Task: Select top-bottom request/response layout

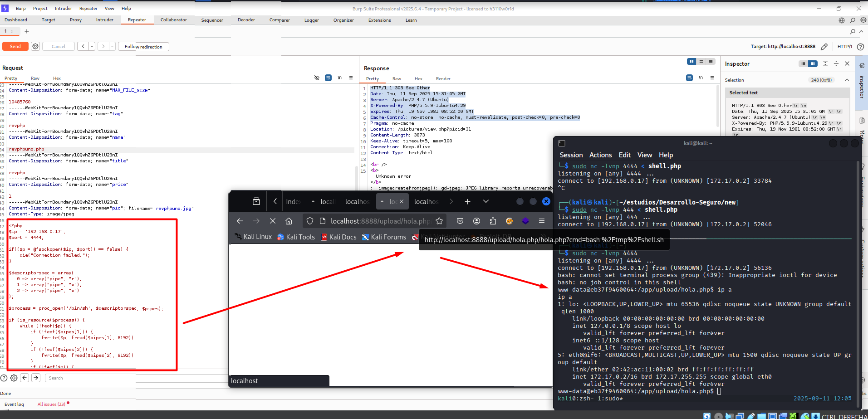Action: pos(701,62)
